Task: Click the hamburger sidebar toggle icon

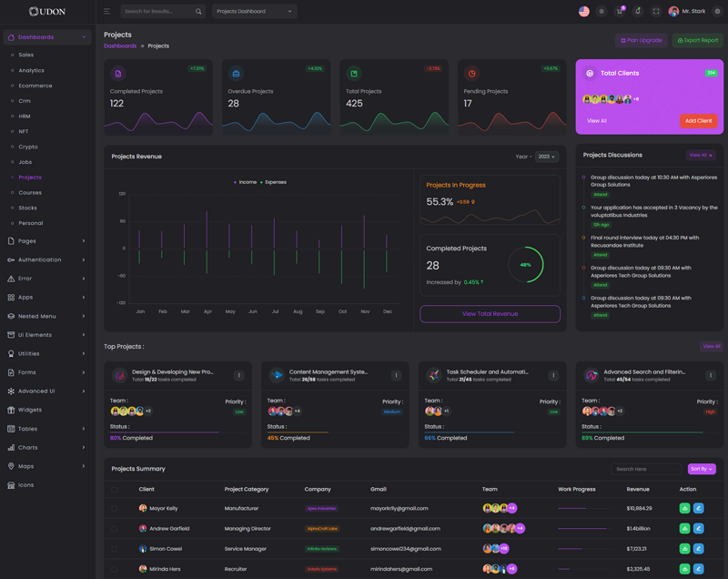Action: (x=106, y=12)
